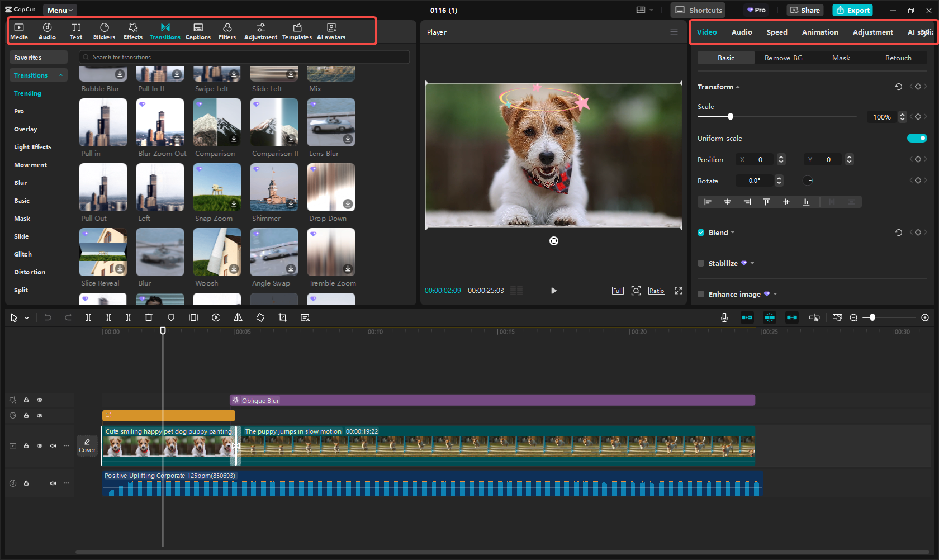Open the selection tool dropdown arrow
This screenshot has height=560, width=939.
click(x=27, y=318)
